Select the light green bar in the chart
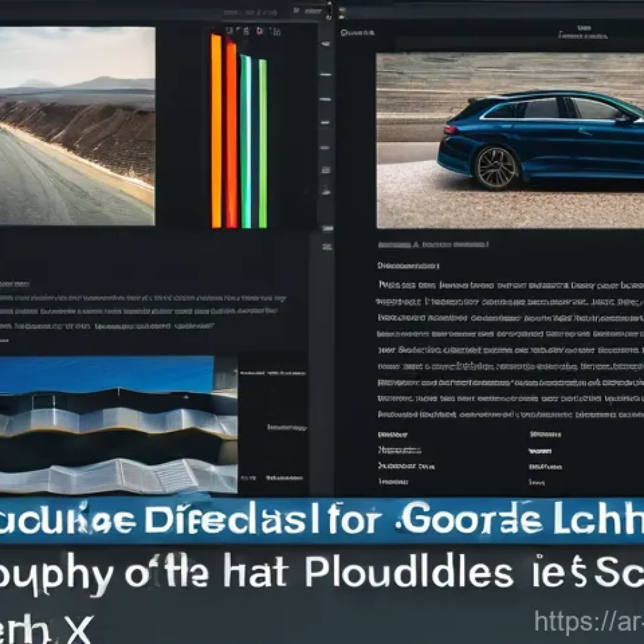Screen dimensions: 644x644 click(x=262, y=143)
